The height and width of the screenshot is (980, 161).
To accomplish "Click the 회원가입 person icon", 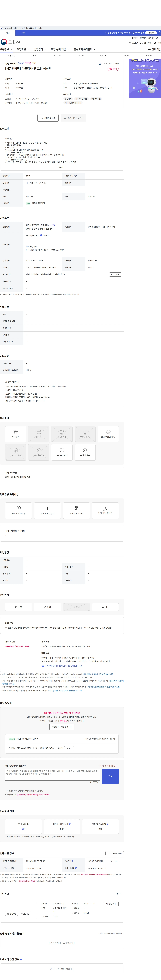I will (x=141, y=43).
